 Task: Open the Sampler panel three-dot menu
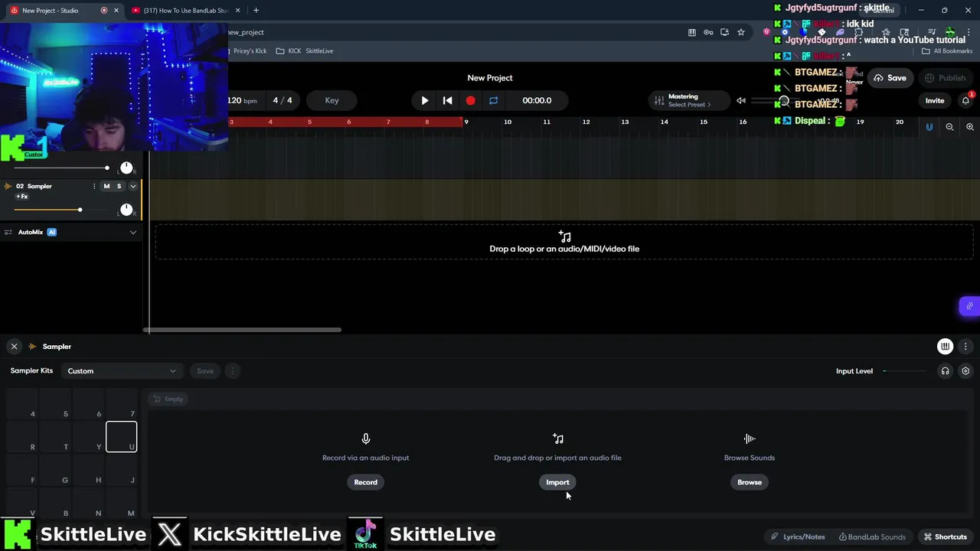[x=965, y=347]
